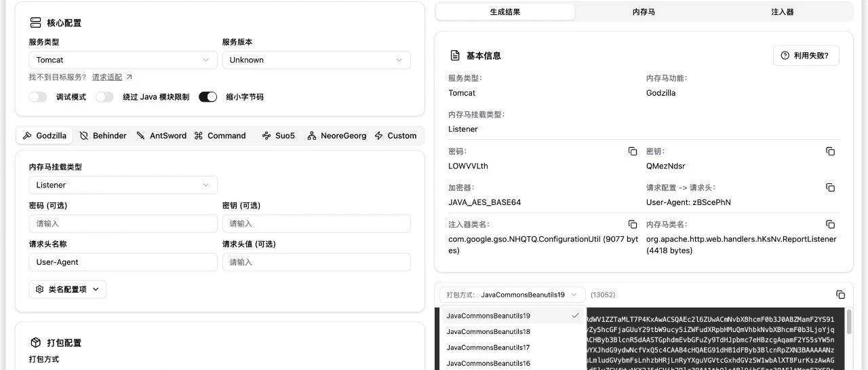Copy the memory shell class name
The width and height of the screenshot is (868, 370).
[x=830, y=224]
